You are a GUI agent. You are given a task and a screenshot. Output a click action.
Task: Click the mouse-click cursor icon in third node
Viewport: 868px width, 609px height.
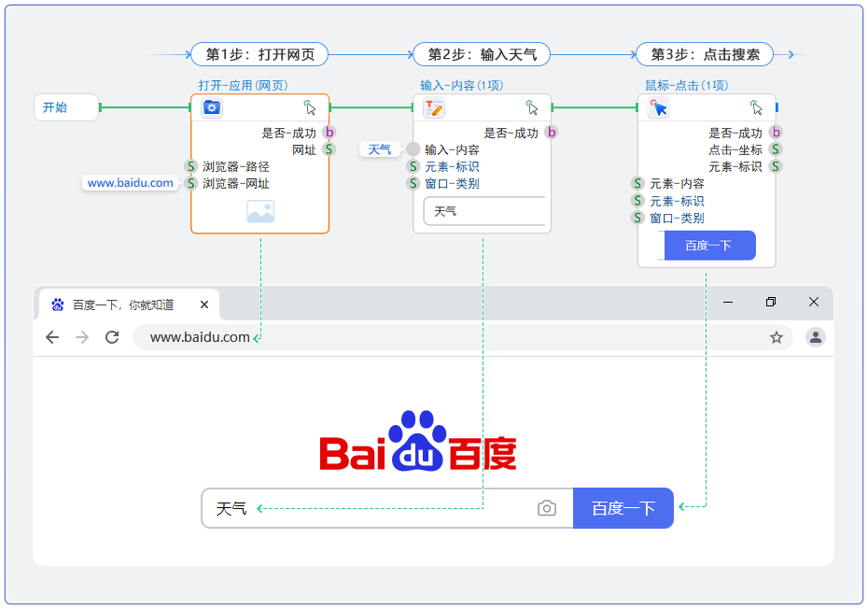(x=659, y=107)
